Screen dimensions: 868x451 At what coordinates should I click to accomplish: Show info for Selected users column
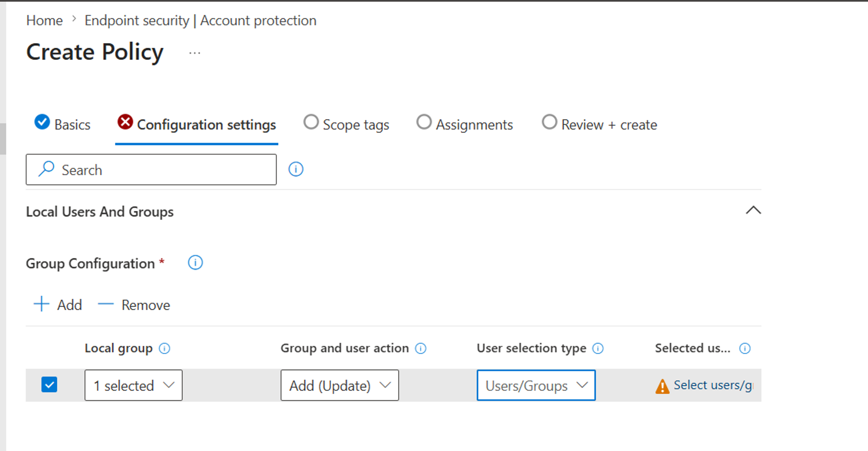[744, 348]
